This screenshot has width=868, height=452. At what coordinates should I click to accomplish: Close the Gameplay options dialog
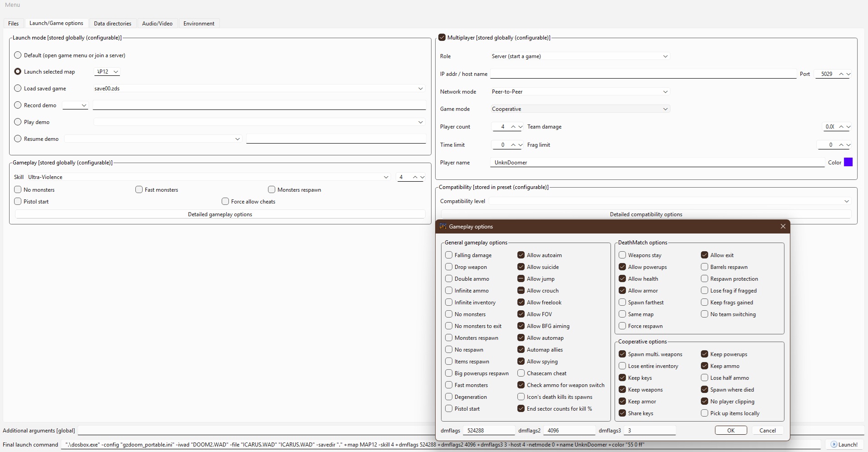tap(783, 226)
